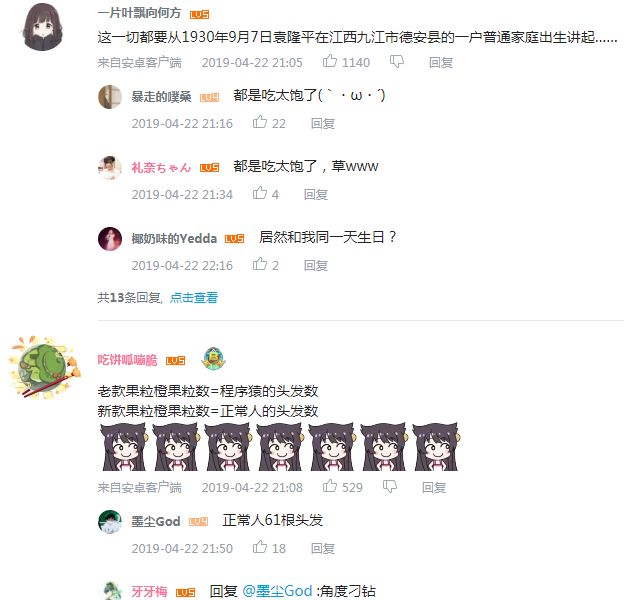Like the comment with 1140 likes
624x600 pixels.
tap(330, 61)
